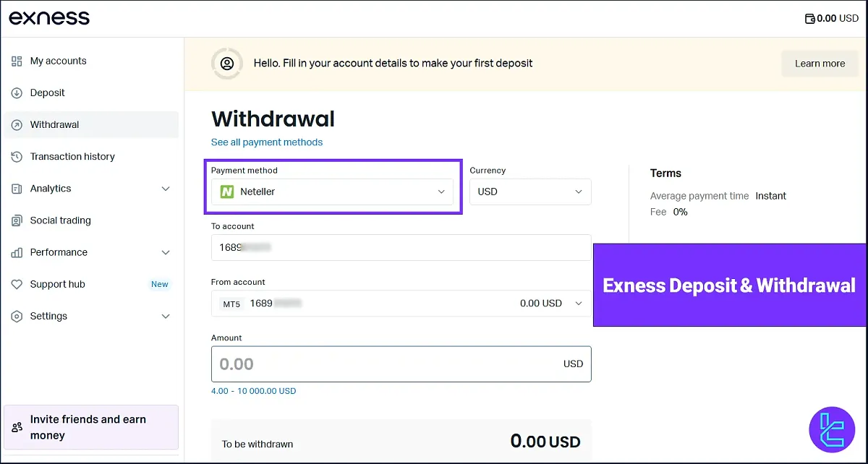This screenshot has width=868, height=464.
Task: Click the Social trading icon
Action: pos(16,220)
